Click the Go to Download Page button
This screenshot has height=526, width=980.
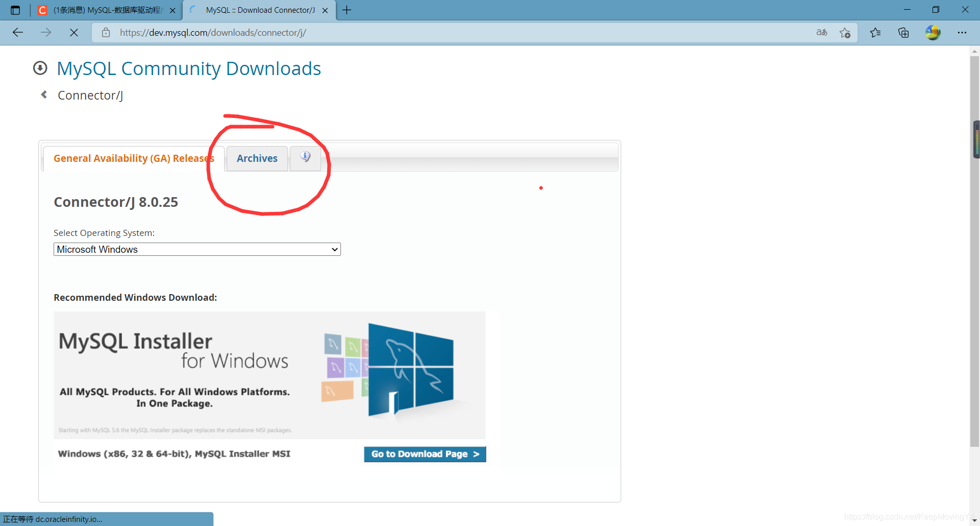[x=425, y=454]
